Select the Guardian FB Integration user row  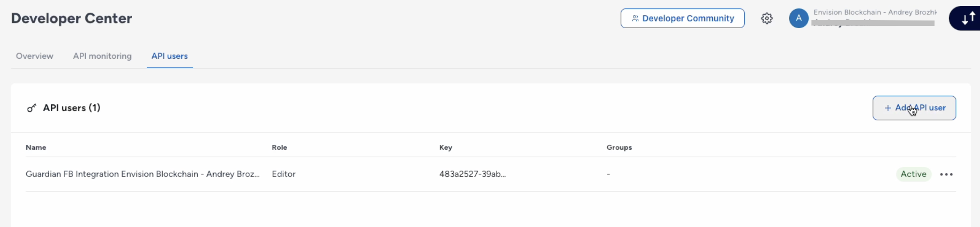[143, 174]
